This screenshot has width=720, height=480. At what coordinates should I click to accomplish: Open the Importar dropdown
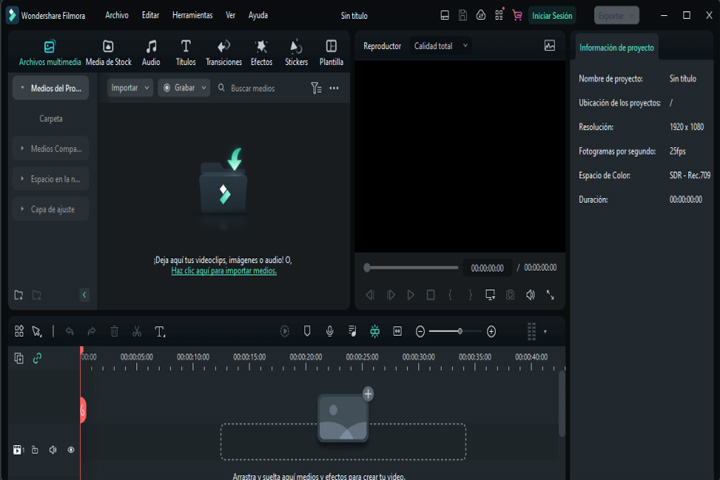point(130,88)
